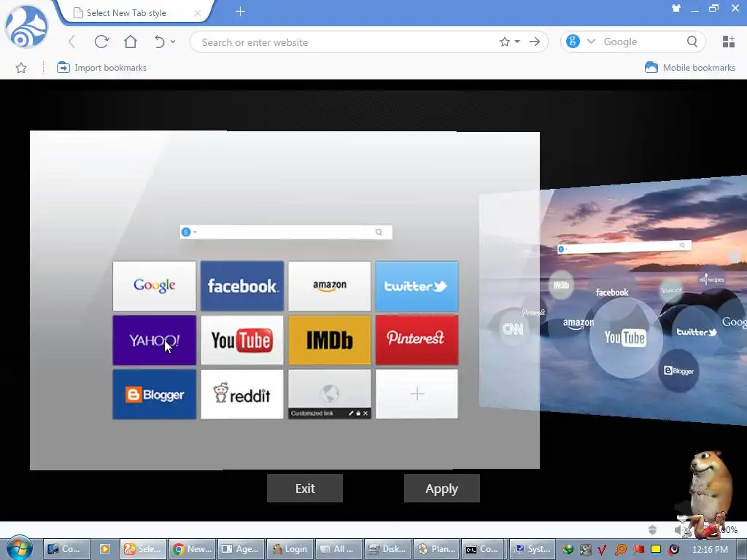Click the bookmarks bar star icon
Image resolution: width=747 pixels, height=560 pixels.
(21, 68)
